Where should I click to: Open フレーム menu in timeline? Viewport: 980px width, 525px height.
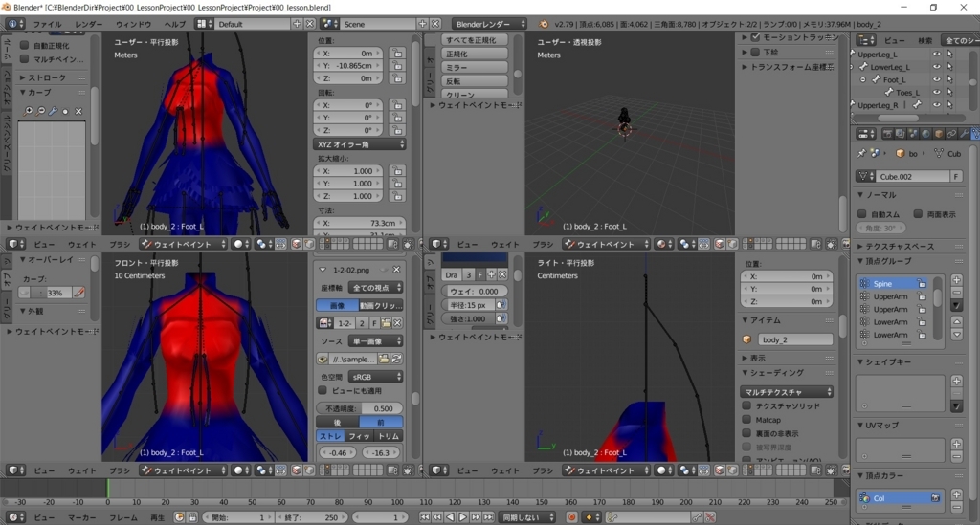123,517
